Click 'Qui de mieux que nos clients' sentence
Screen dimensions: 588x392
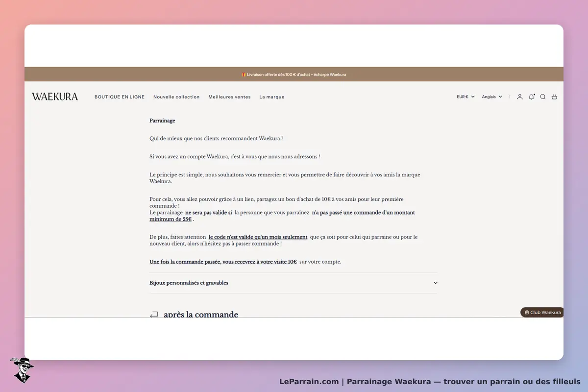[216, 139]
